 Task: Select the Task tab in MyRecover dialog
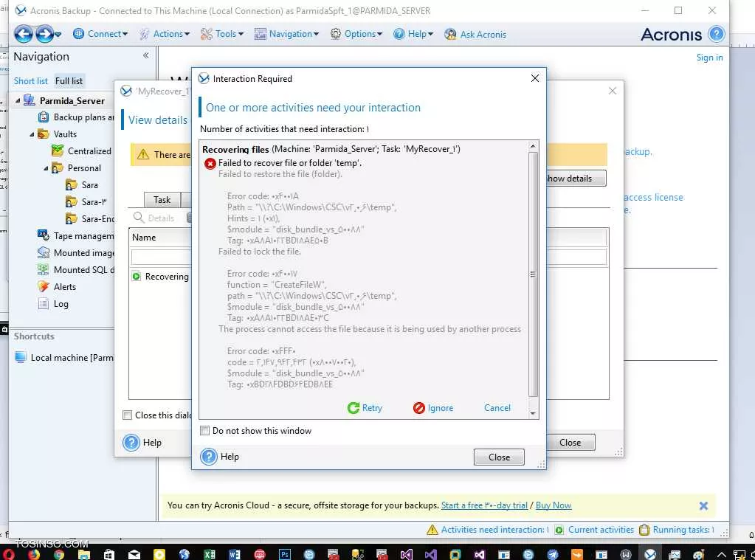point(162,200)
